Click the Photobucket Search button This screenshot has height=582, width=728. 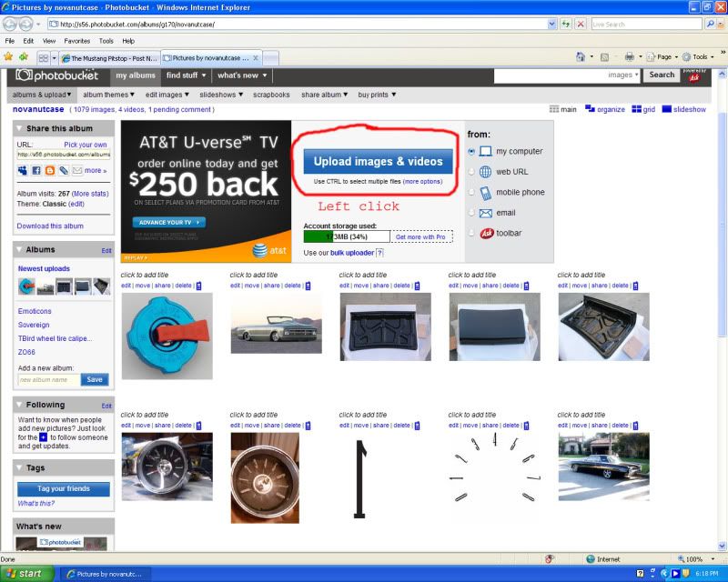[662, 75]
